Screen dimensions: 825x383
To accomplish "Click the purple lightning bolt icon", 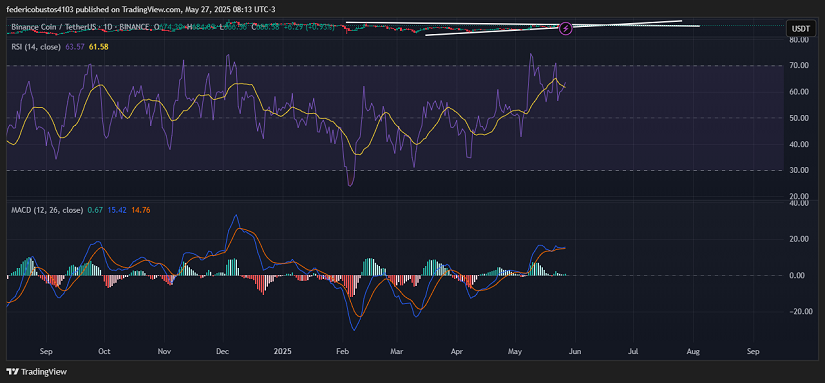I will point(566,28).
